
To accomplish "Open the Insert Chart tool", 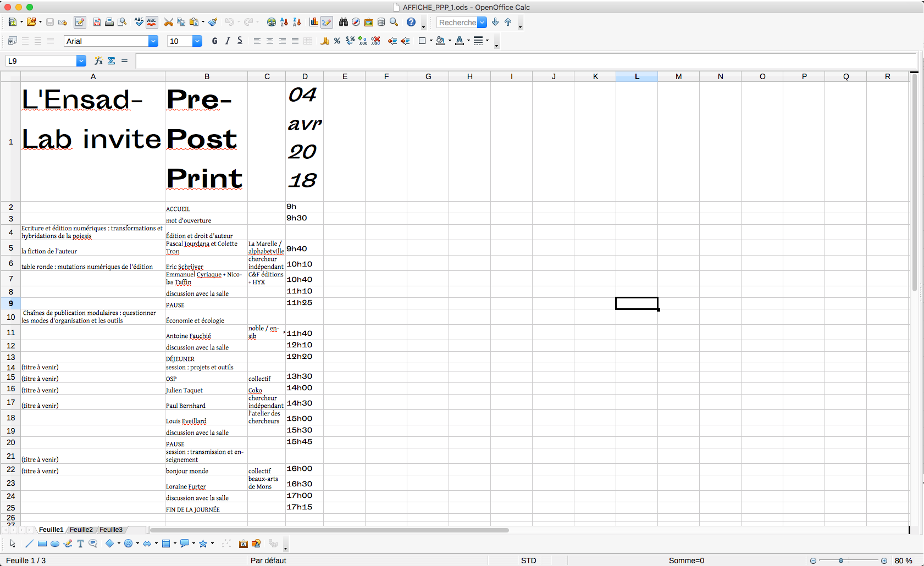I will pos(314,23).
